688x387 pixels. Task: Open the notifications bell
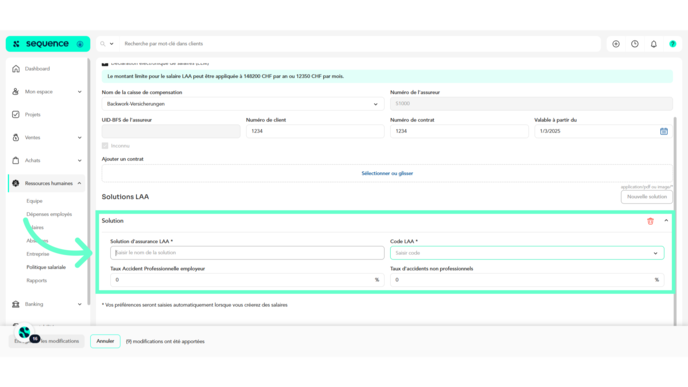[654, 44]
